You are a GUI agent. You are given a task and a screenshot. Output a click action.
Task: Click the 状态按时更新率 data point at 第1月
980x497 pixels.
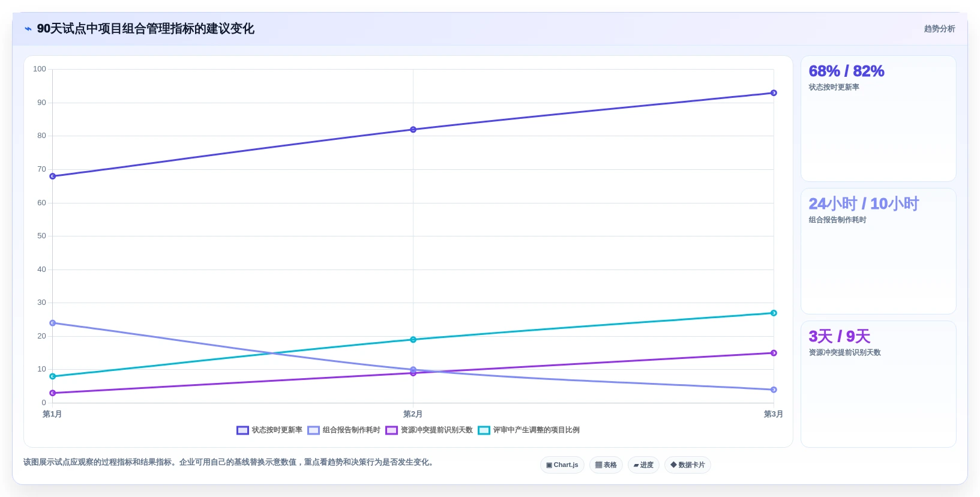coord(53,176)
